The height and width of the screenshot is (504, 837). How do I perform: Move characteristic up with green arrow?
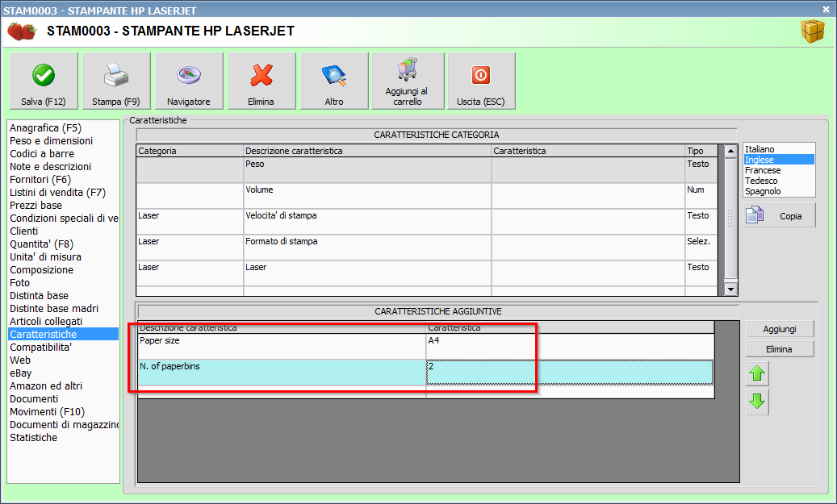(x=757, y=373)
